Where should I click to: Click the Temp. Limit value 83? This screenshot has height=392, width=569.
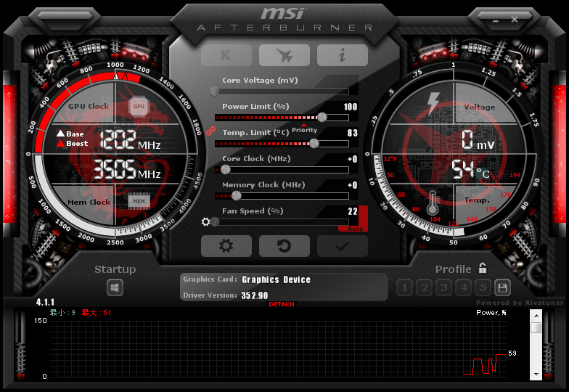(x=353, y=133)
